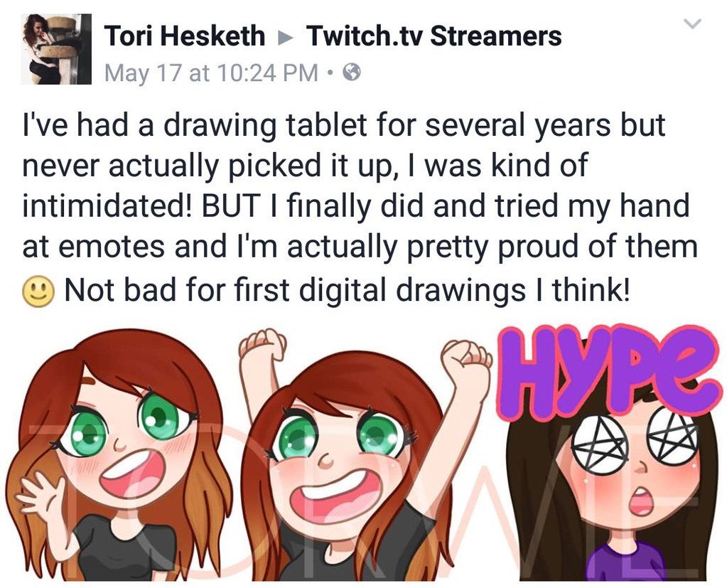
Task: Click the arrow between name and group
Action: point(286,37)
